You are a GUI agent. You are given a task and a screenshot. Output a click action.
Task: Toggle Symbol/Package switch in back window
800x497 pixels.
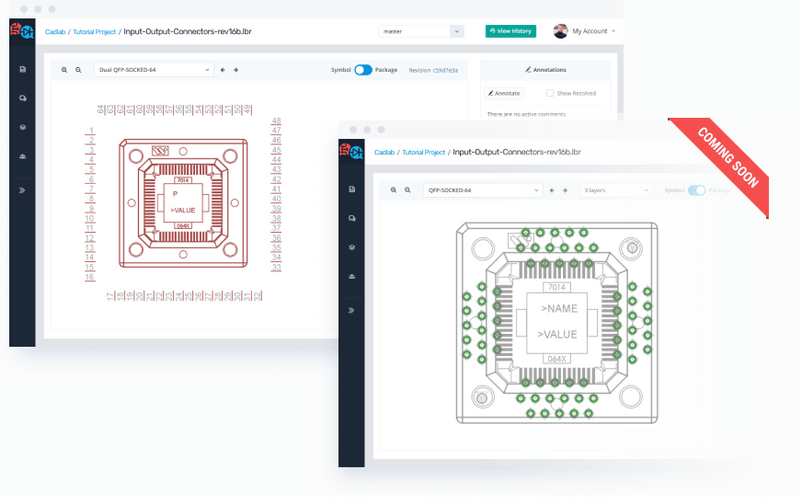tap(362, 70)
